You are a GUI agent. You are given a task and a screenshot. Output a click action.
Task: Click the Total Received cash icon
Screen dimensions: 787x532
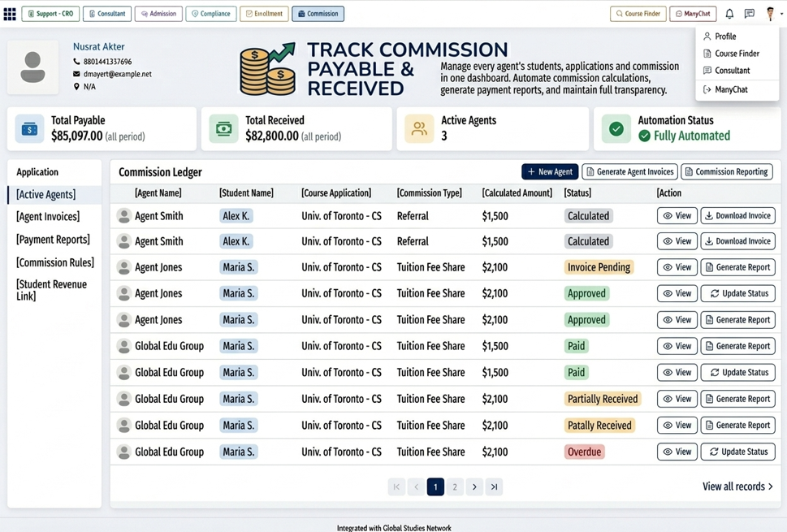coord(224,129)
